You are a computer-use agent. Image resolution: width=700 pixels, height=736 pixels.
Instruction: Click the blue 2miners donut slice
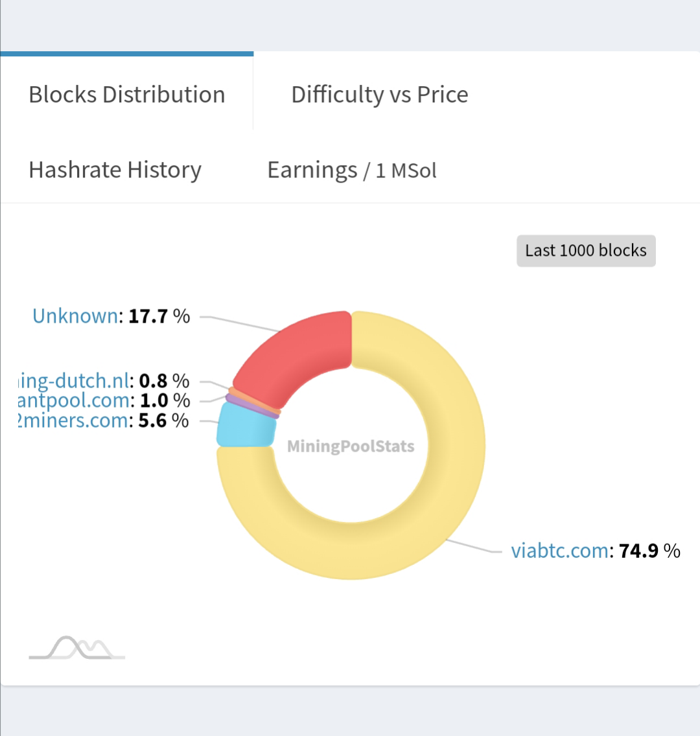pyautogui.click(x=245, y=426)
